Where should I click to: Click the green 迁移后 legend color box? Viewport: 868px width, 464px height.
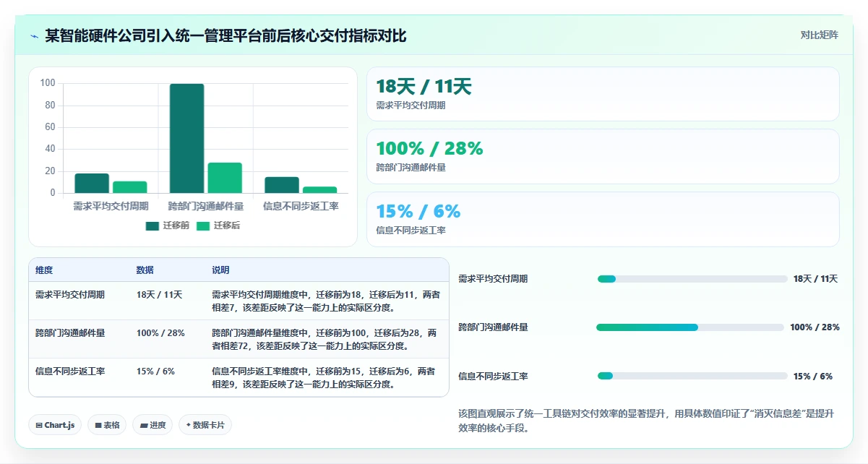[202, 226]
